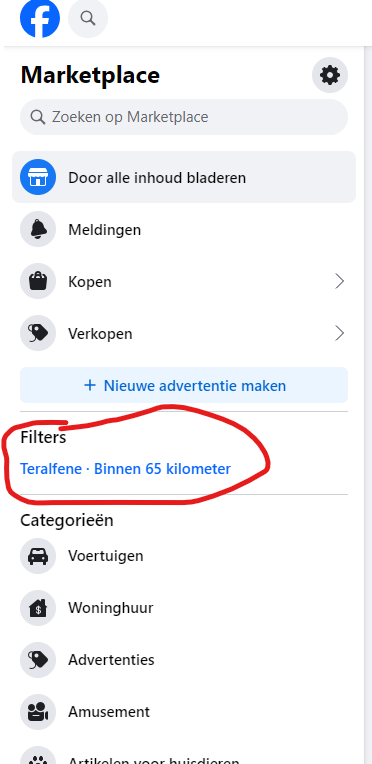Click the vertical scrollbar on the sidebar edge
The image size is (372, 764).
coord(368,404)
